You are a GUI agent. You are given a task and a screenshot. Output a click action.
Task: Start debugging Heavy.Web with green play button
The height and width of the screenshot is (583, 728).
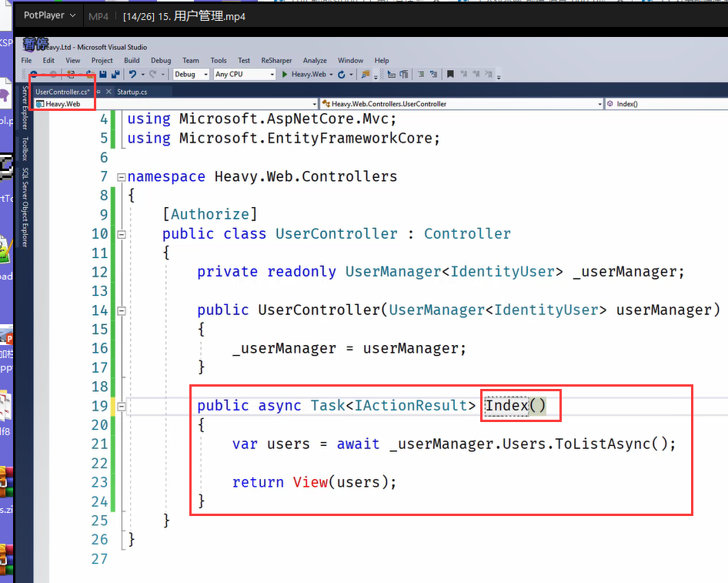(285, 75)
